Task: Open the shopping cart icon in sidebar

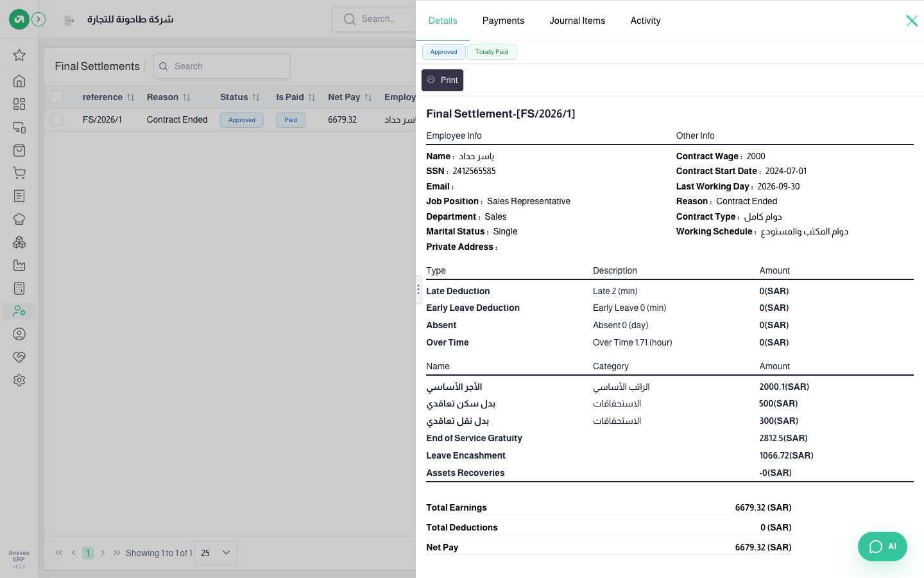Action: (19, 173)
